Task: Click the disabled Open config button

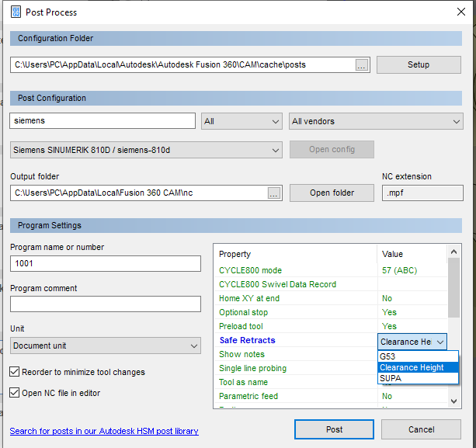Action: [x=332, y=149]
